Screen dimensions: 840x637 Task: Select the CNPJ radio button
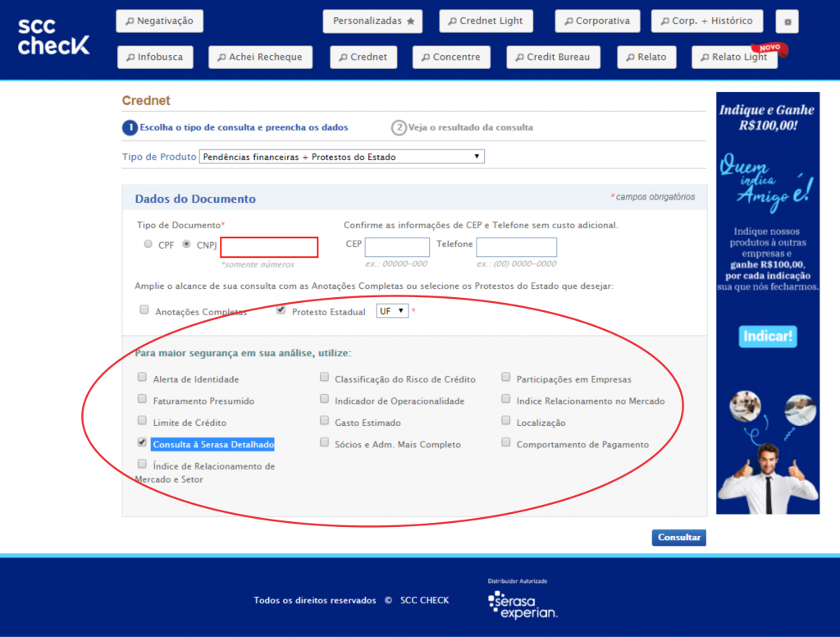pos(186,244)
